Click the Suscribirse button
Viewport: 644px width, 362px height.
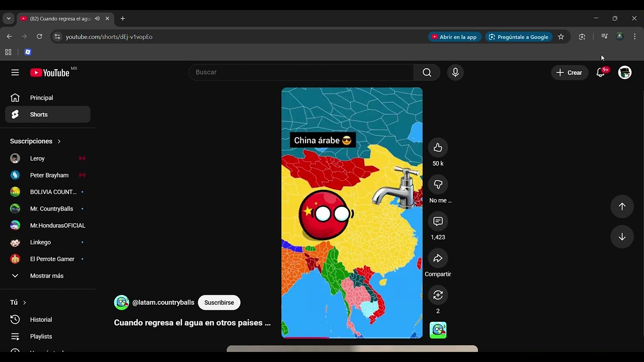219,303
